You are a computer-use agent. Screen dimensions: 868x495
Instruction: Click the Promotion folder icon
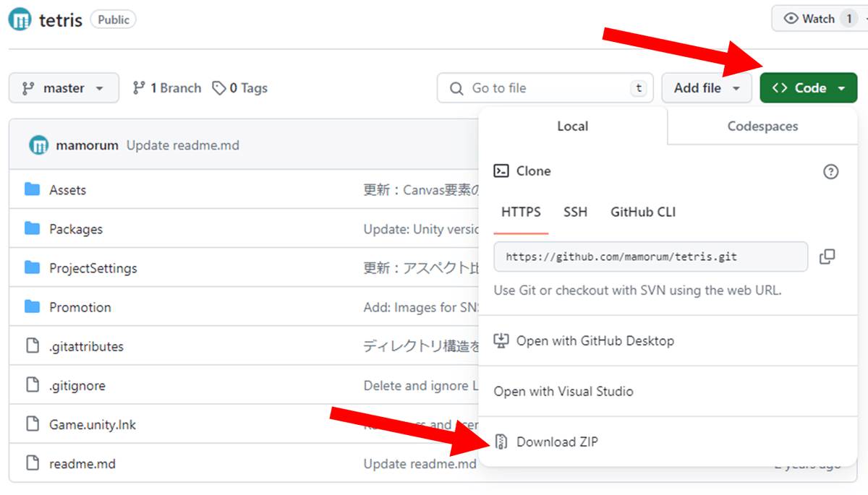[32, 306]
